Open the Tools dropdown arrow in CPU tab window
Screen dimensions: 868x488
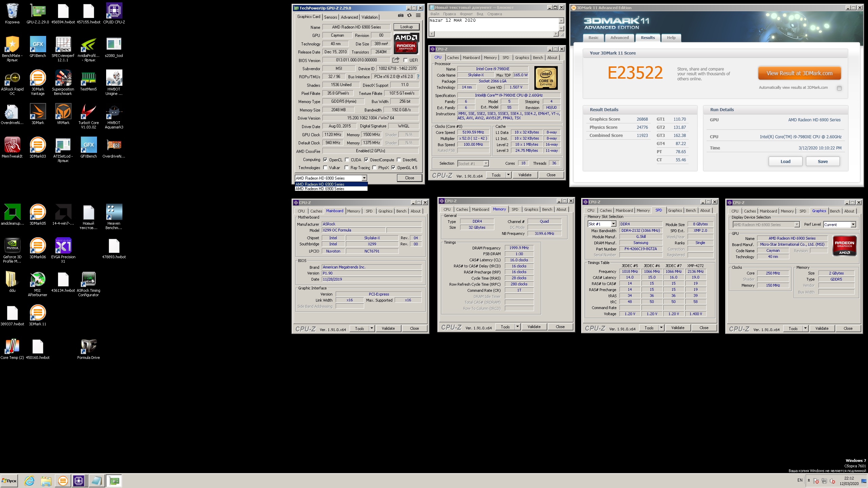click(x=508, y=175)
